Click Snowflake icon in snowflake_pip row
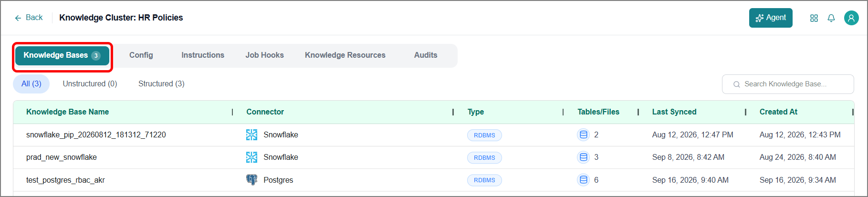 click(x=251, y=135)
